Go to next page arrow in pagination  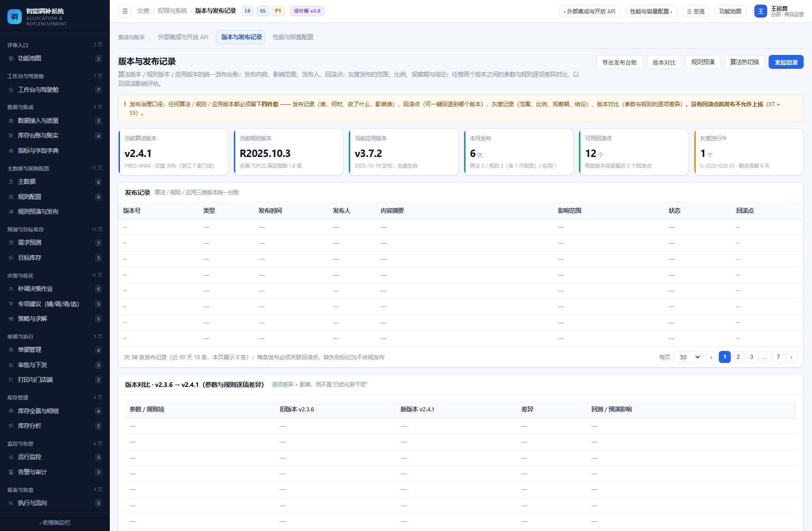pos(792,357)
